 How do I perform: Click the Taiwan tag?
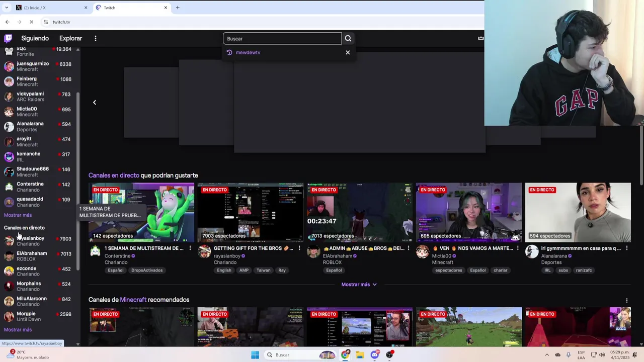[263, 270]
